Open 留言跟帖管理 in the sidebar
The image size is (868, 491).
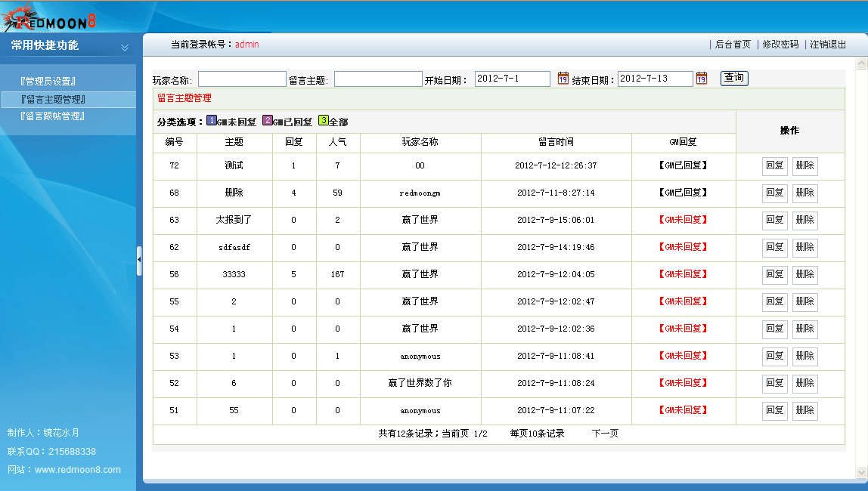point(53,116)
